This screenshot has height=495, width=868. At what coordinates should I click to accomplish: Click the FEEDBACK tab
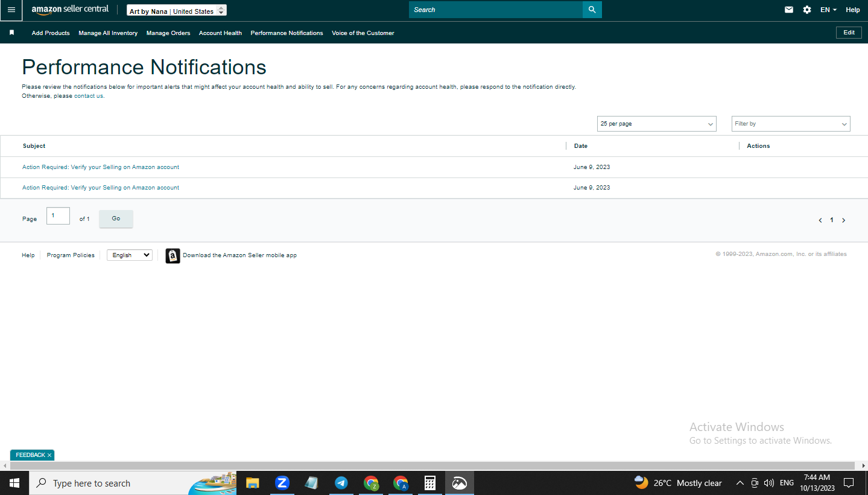[30, 455]
